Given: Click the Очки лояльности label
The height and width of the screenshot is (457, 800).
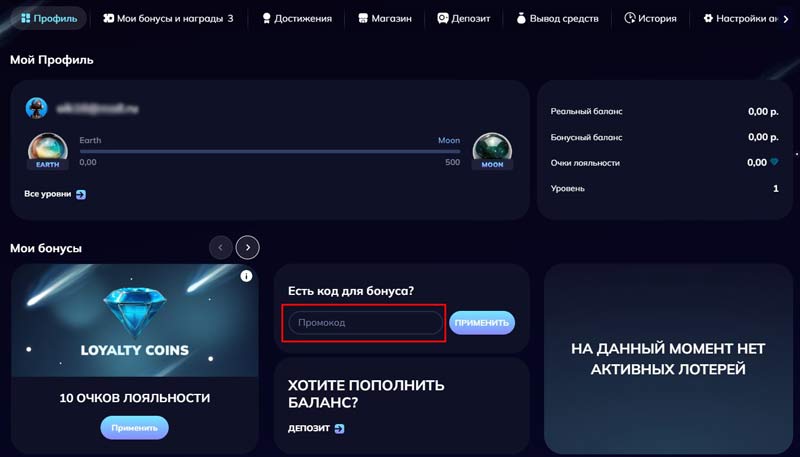Looking at the screenshot, I should [585, 163].
